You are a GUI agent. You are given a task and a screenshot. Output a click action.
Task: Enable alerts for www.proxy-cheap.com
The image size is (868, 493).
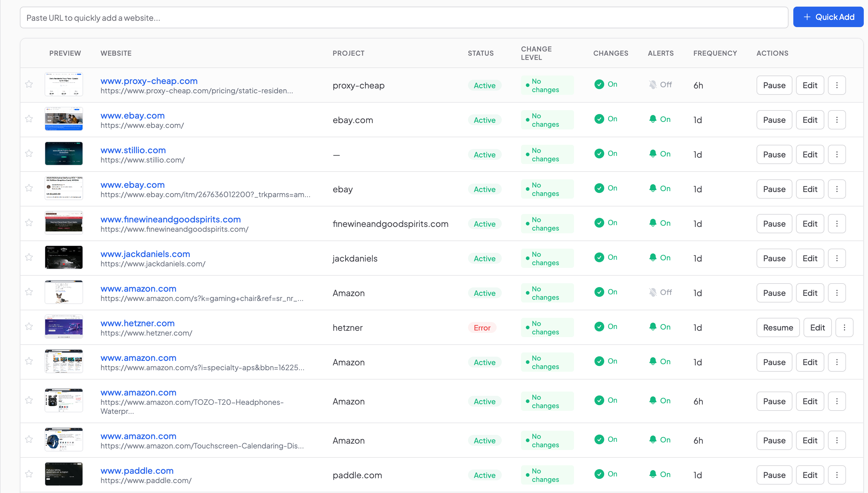(x=653, y=85)
